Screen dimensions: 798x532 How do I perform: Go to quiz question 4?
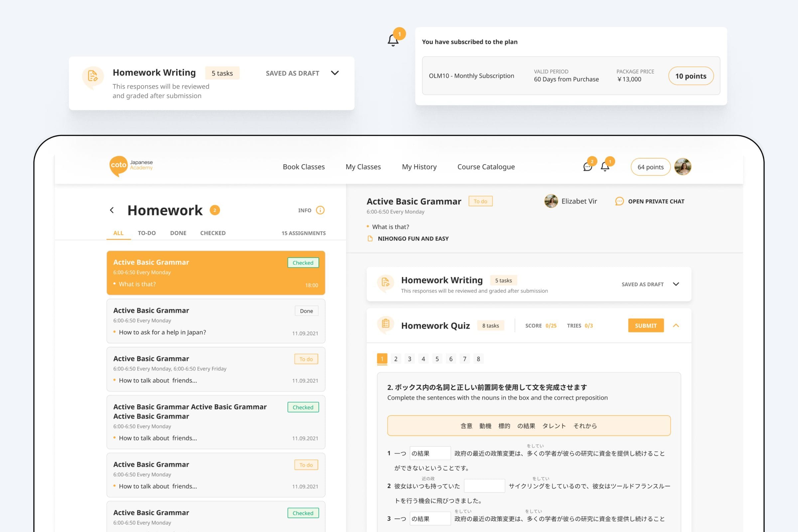(423, 359)
